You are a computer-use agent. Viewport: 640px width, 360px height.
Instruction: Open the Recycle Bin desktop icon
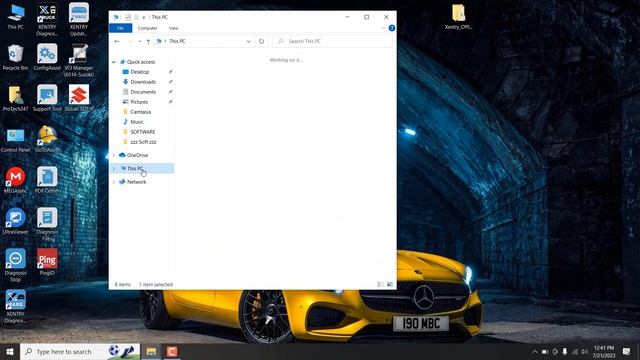[x=15, y=58]
